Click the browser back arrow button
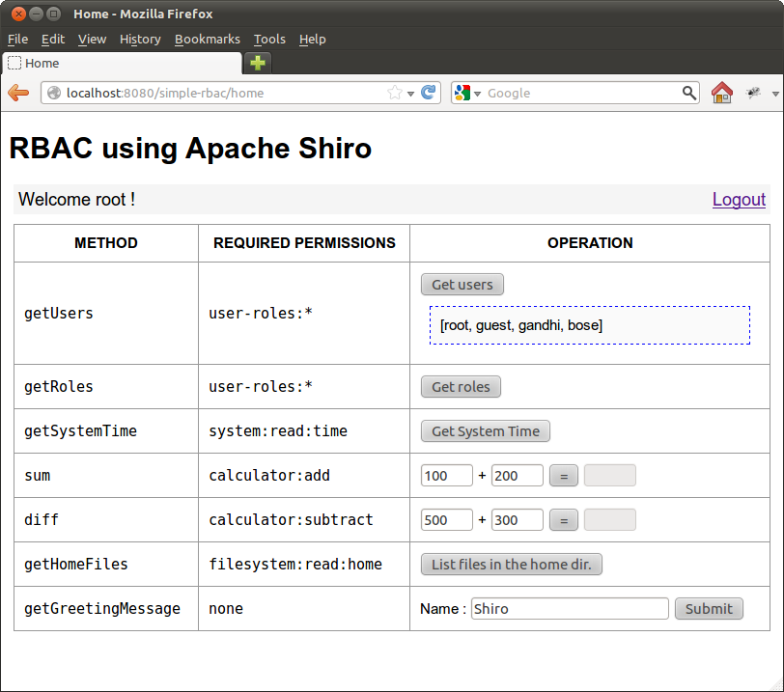The height and width of the screenshot is (692, 784). coord(17,93)
